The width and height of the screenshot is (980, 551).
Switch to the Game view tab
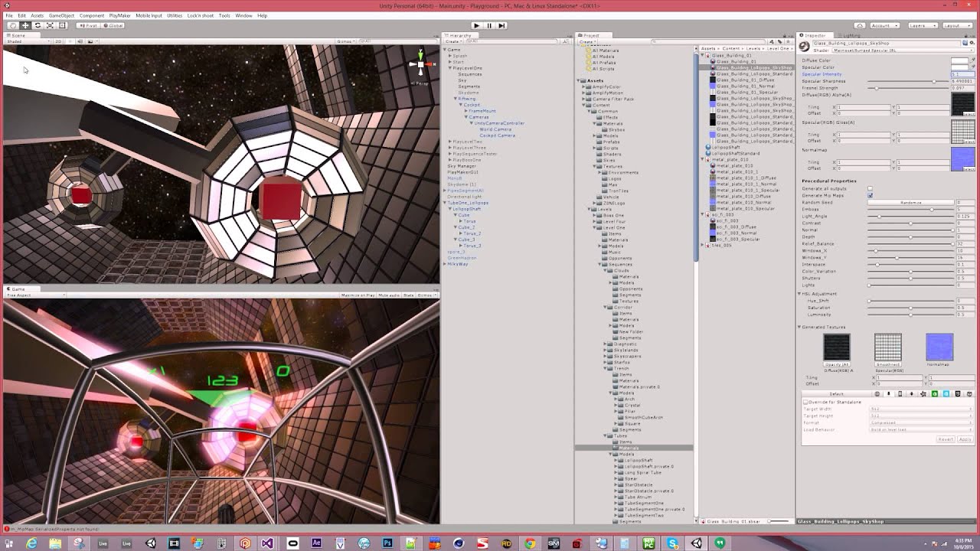point(17,289)
